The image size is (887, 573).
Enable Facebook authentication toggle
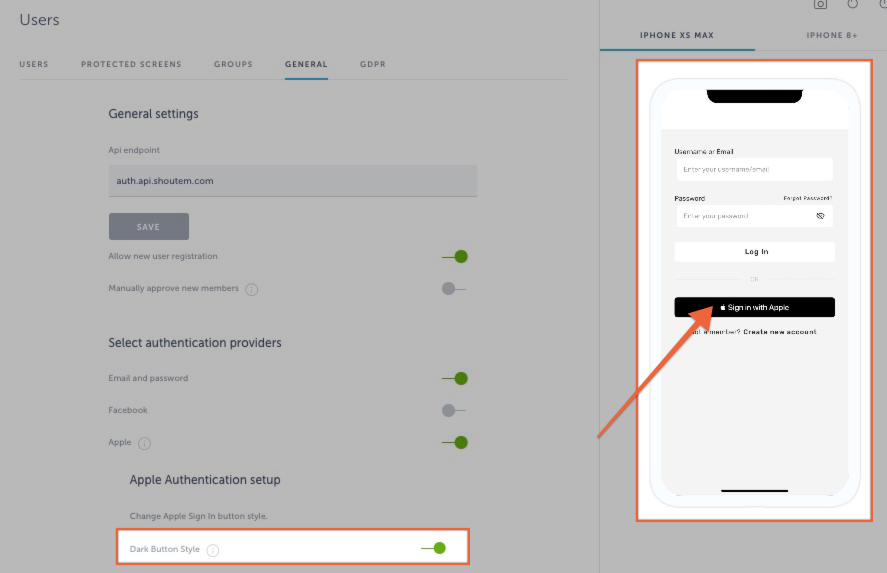(x=454, y=410)
